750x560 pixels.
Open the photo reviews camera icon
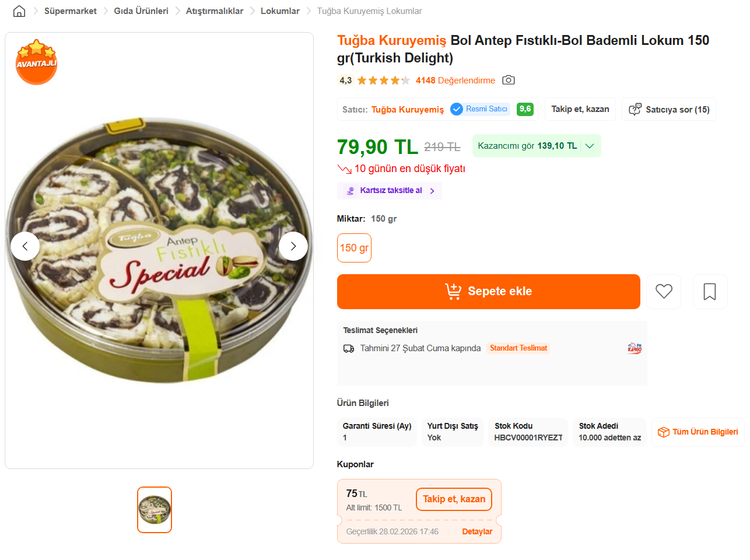(509, 80)
